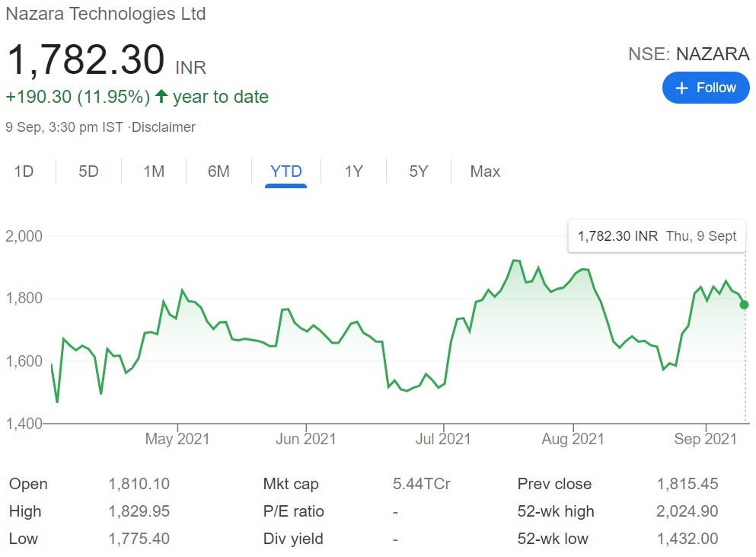The width and height of the screenshot is (756, 557).
Task: Click the May 2021 axis label
Action: pyautogui.click(x=177, y=439)
